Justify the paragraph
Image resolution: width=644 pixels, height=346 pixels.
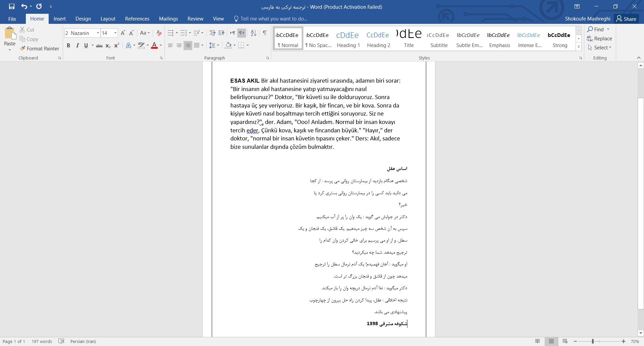(197, 45)
